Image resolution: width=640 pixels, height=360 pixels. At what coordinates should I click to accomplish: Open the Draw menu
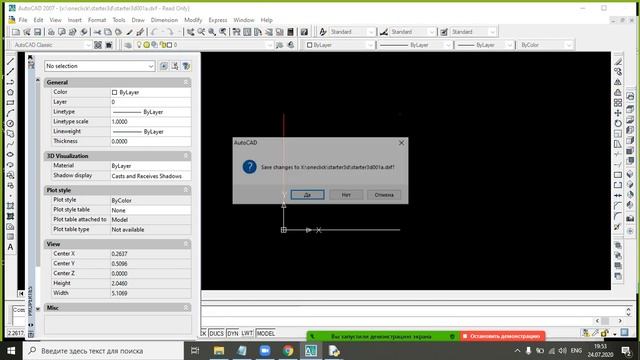(138, 20)
